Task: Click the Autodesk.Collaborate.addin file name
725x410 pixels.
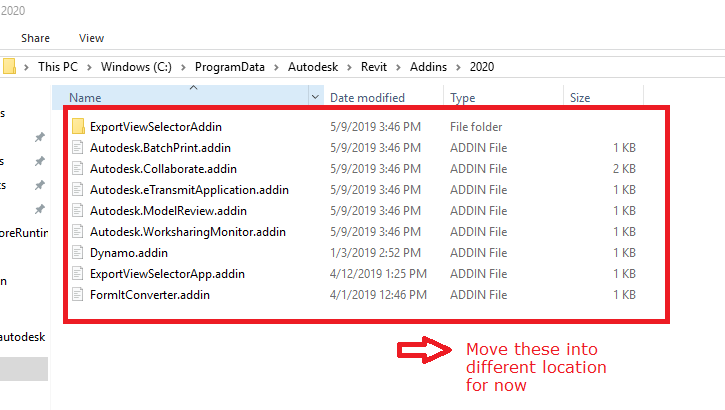Action: [163, 169]
